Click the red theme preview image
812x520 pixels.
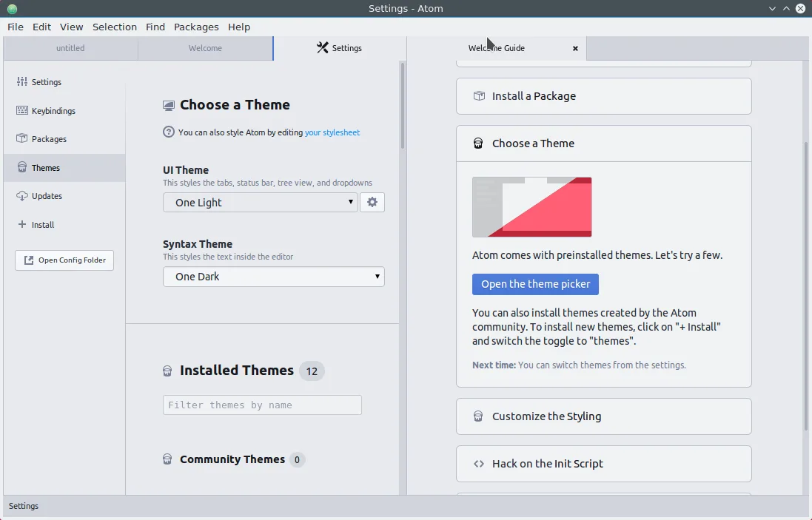tap(532, 207)
